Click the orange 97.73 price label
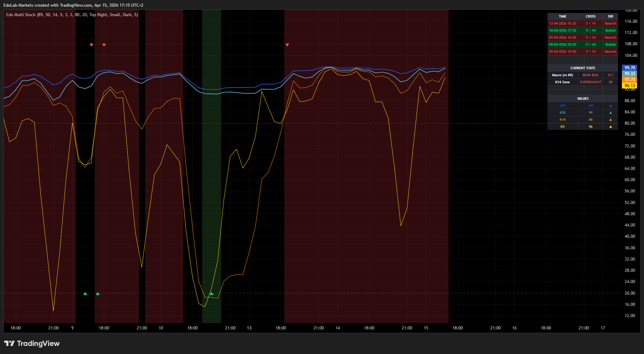The width and height of the screenshot is (644, 354). 630,80
